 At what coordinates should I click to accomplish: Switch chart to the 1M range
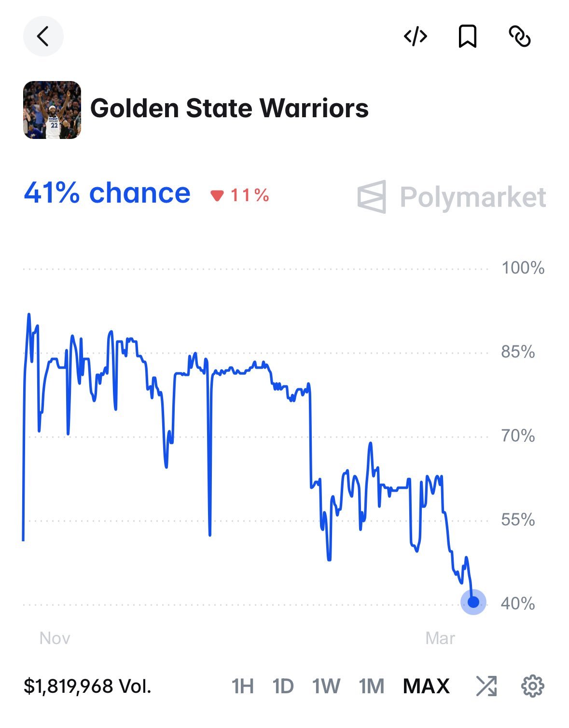[371, 686]
